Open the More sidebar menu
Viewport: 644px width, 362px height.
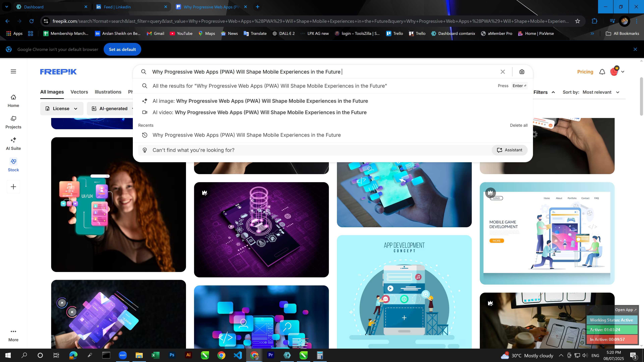click(x=13, y=336)
